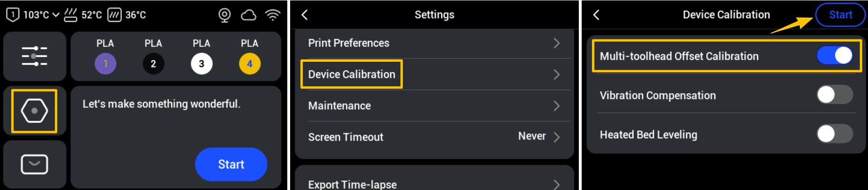Screen dimensions: 868x190
Task: Turn on Heated Bed Leveling
Action: 834,134
